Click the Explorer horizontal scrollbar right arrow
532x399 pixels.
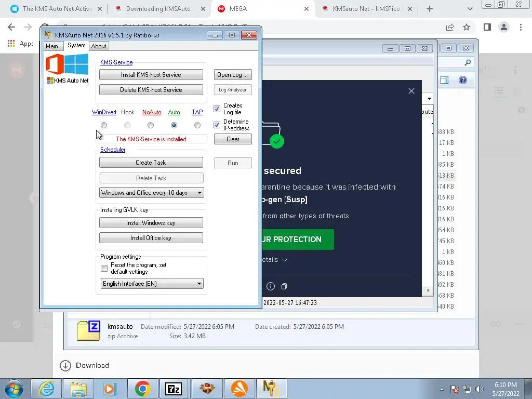coord(428,291)
